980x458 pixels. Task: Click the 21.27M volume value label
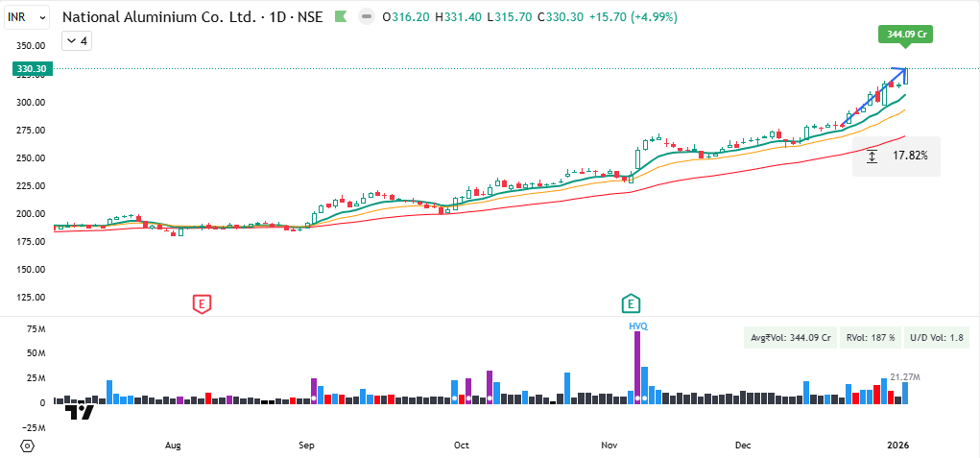[x=904, y=376]
